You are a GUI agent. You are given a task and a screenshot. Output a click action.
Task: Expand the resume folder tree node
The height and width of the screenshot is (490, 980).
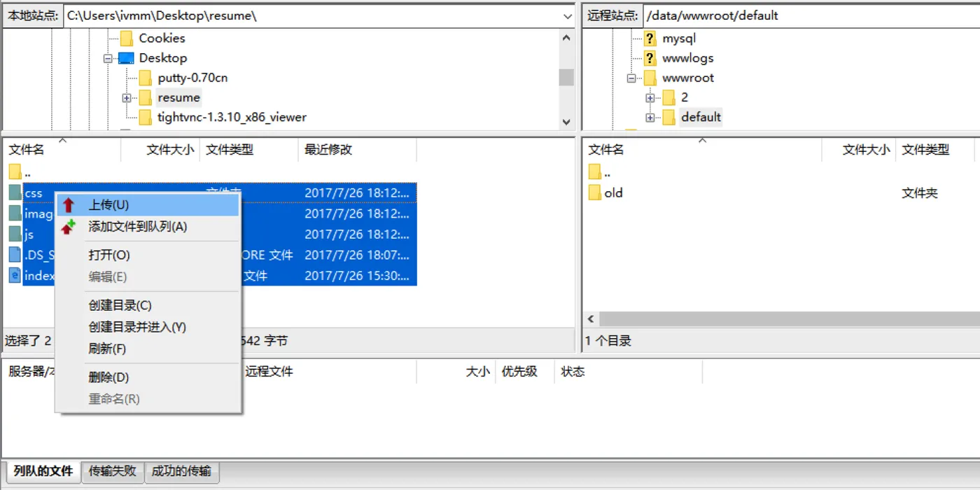point(127,98)
